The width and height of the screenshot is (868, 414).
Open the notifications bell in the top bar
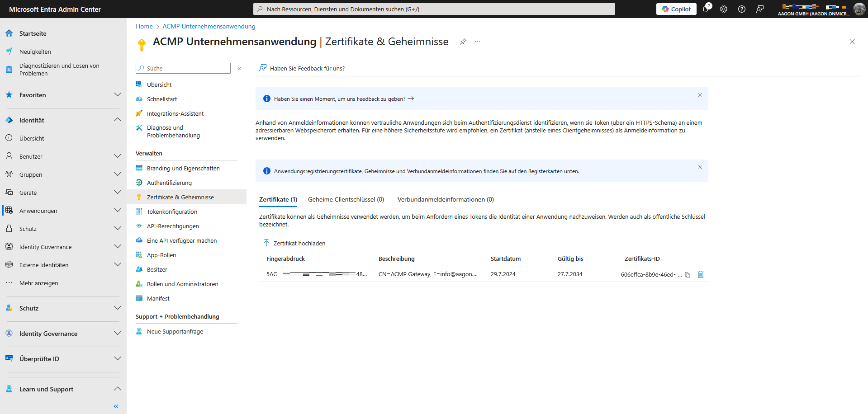[x=706, y=9]
